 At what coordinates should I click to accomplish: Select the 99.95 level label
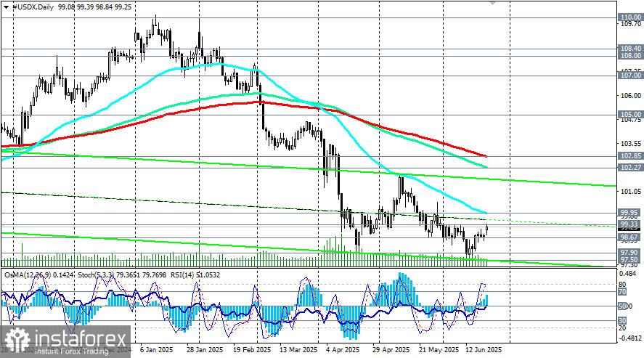click(630, 212)
